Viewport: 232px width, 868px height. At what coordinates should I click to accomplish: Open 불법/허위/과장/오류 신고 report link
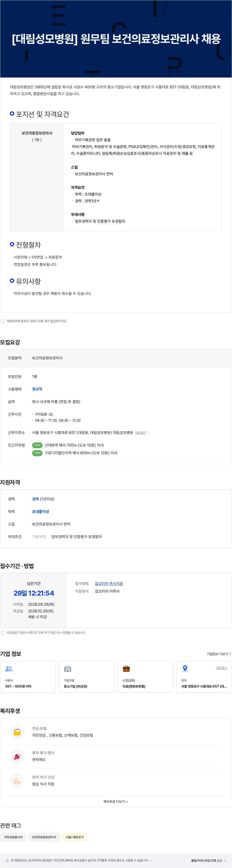click(x=208, y=860)
